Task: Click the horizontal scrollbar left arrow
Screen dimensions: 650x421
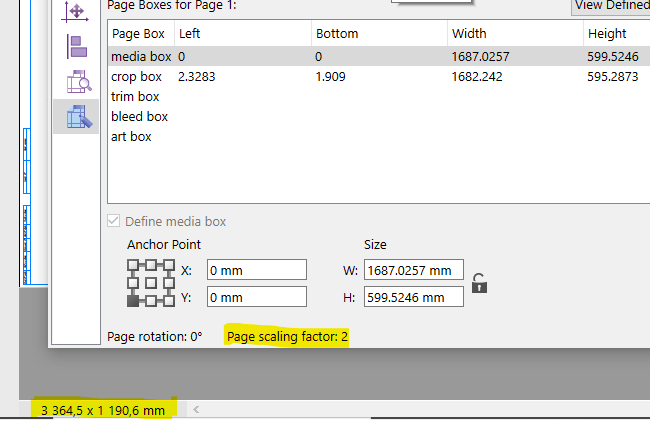Action: click(x=196, y=410)
